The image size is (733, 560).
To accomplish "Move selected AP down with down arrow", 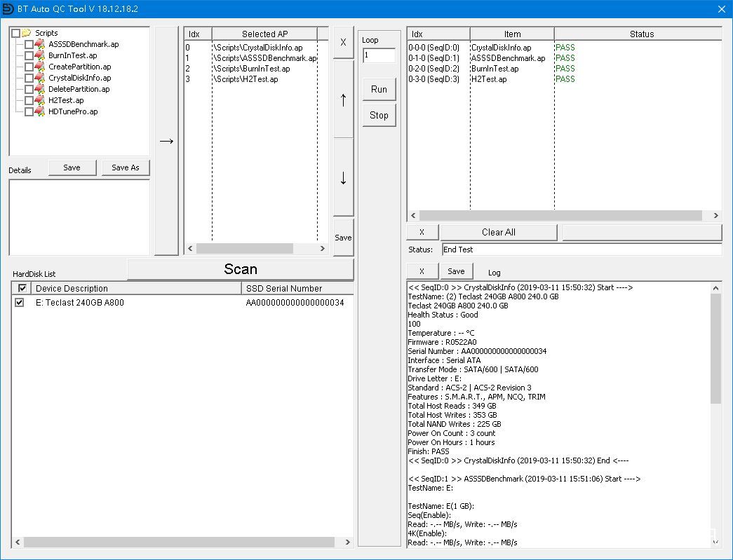I will tap(343, 178).
